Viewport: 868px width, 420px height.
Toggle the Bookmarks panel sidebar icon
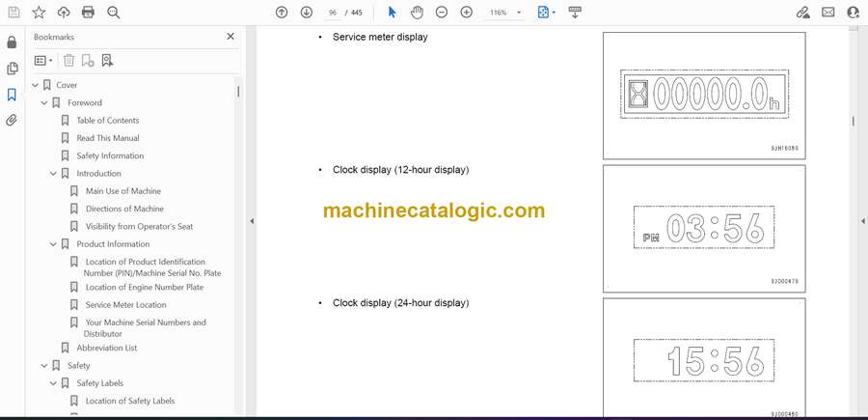(12, 95)
